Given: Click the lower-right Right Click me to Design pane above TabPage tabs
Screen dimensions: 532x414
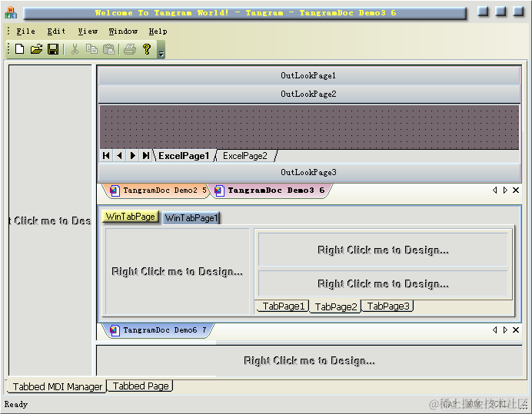Looking at the screenshot, I should pyautogui.click(x=383, y=283).
